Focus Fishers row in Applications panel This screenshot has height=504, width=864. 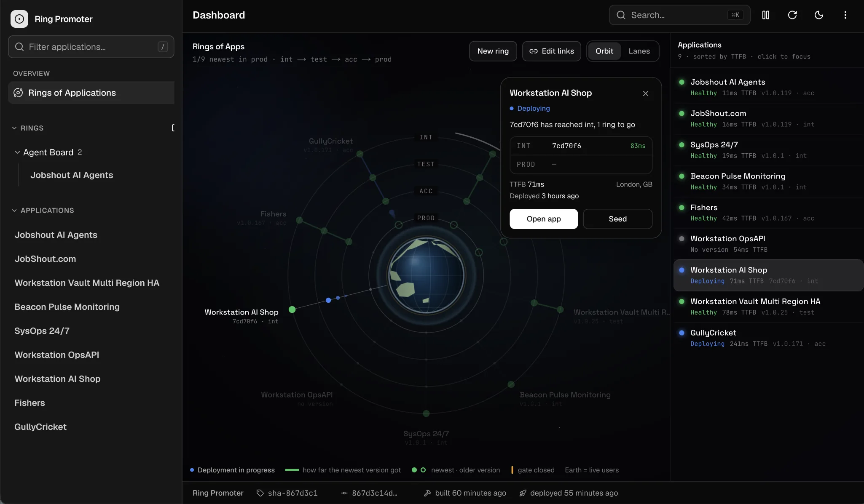[x=768, y=213]
